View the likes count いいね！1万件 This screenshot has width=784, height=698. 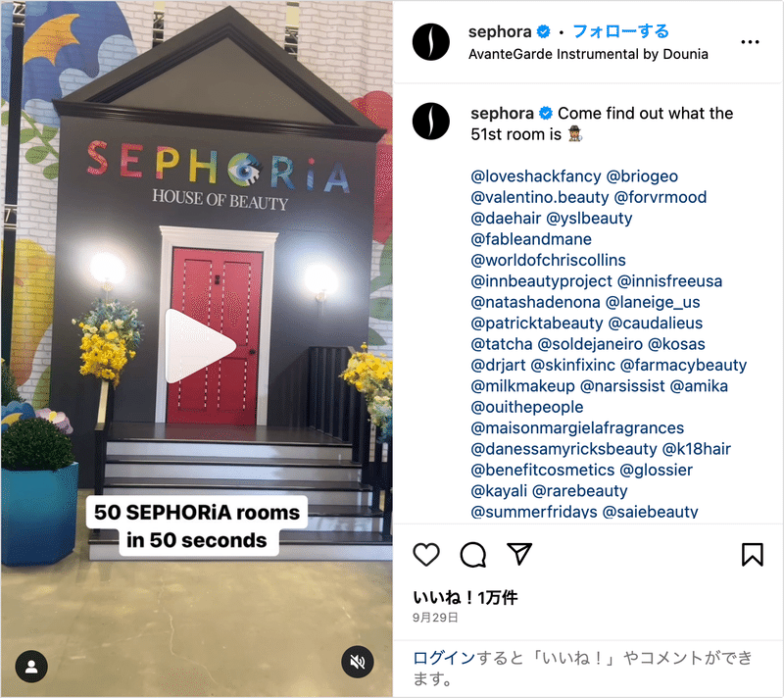point(465,597)
